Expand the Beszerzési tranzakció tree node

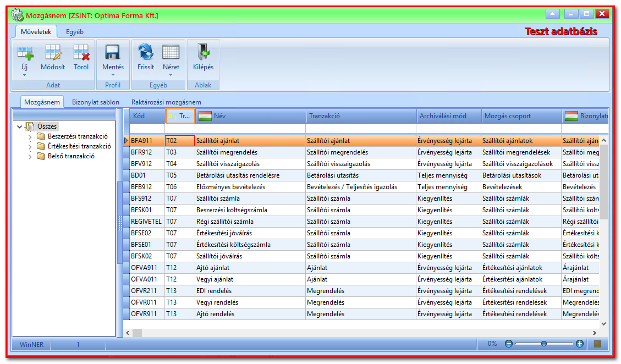tap(30, 137)
